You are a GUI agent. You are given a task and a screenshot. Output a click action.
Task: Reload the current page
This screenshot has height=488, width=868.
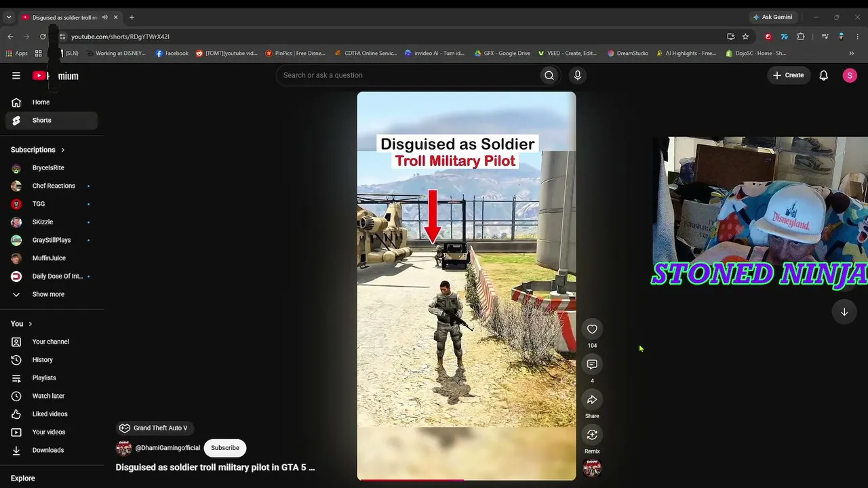[43, 37]
